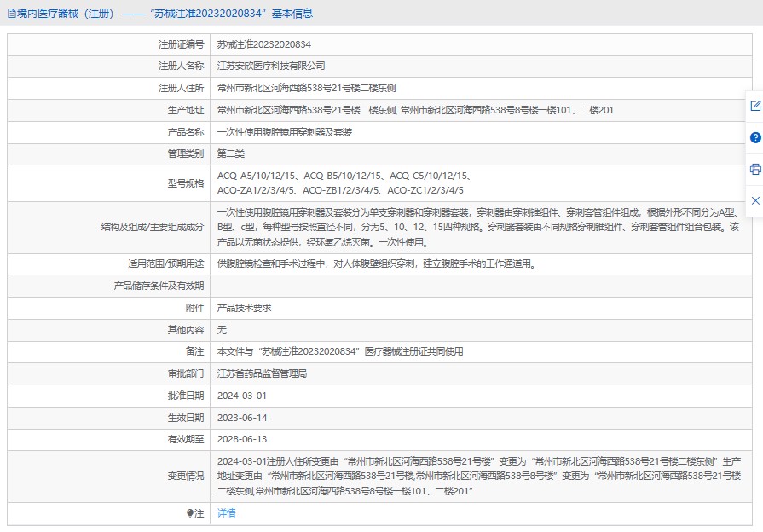Screen dimensions: 763x532
Task: Click the 生产地址 label
Action: pos(186,110)
